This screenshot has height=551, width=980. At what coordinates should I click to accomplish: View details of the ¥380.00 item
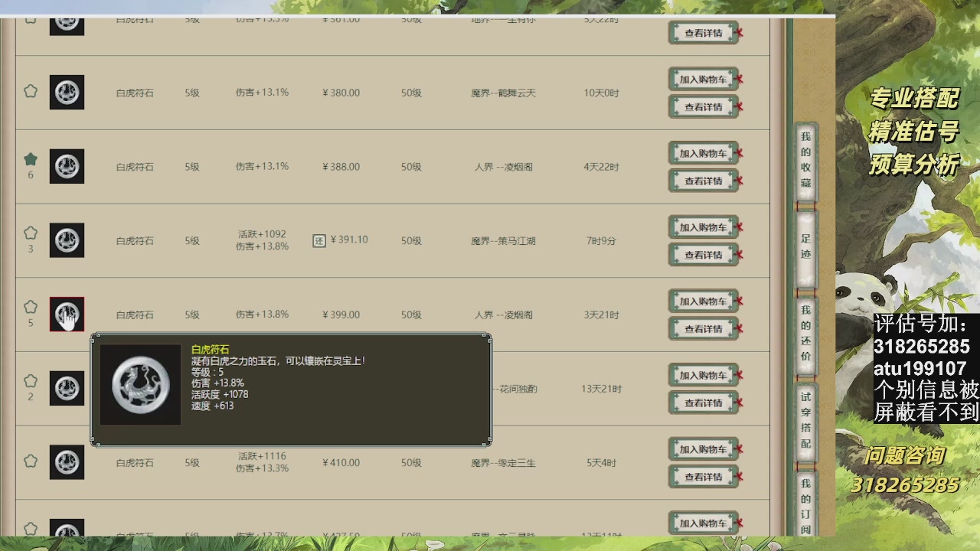[703, 106]
